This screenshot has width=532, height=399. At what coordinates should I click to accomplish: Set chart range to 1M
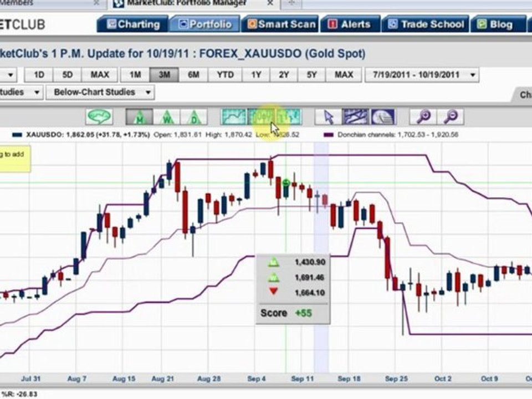[x=135, y=75]
